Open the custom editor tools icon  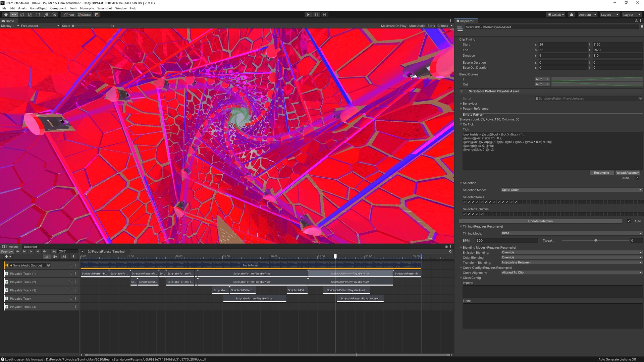pyautogui.click(x=55, y=15)
